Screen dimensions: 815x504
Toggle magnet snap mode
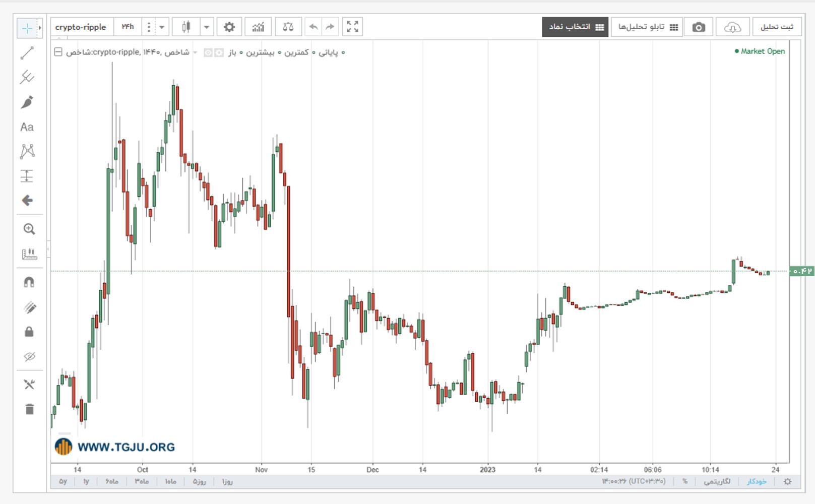(29, 282)
